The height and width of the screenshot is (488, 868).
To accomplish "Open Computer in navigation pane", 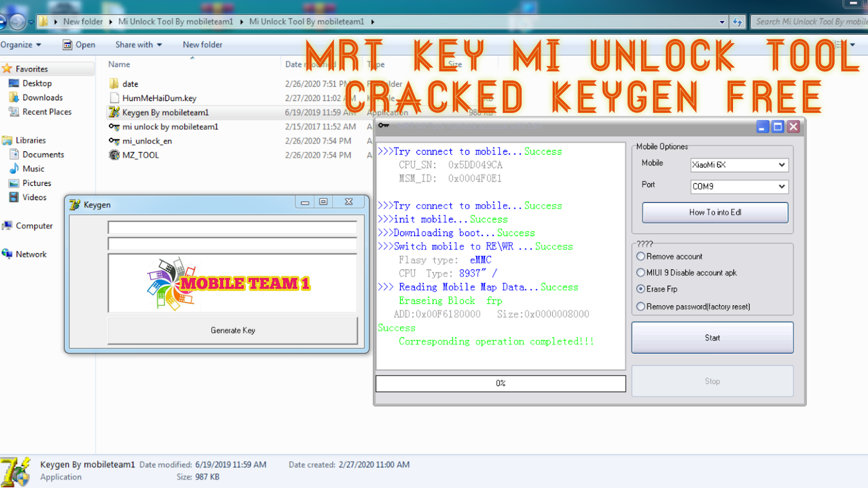I will tap(34, 226).
